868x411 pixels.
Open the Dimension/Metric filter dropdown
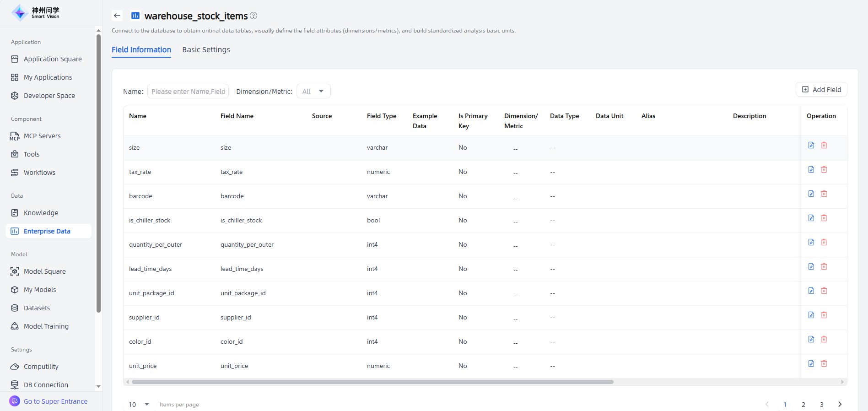(x=313, y=92)
